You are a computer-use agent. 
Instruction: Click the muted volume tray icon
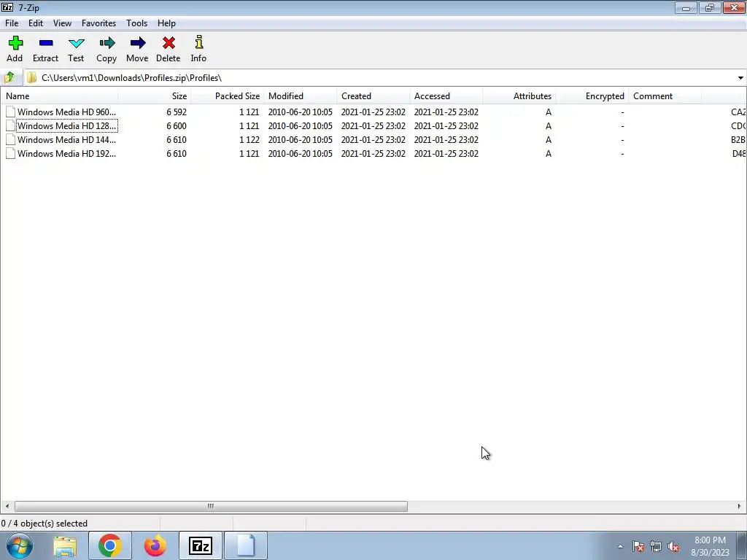(x=673, y=546)
